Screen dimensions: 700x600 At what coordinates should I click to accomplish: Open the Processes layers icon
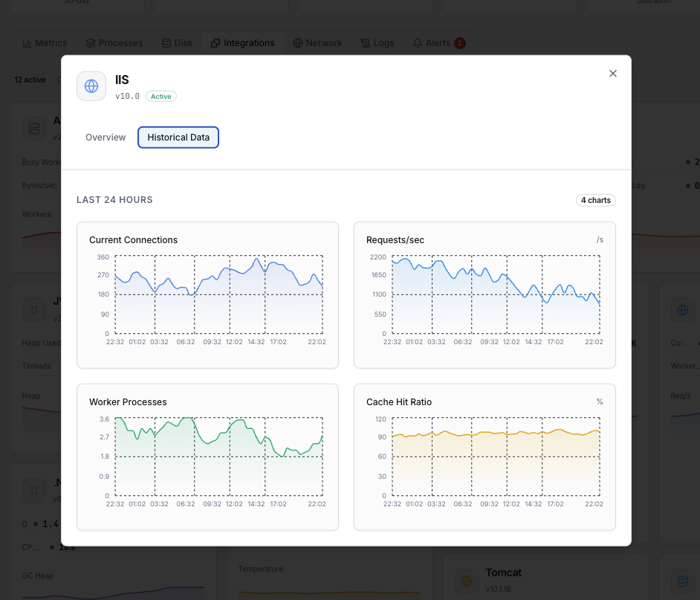coord(90,42)
